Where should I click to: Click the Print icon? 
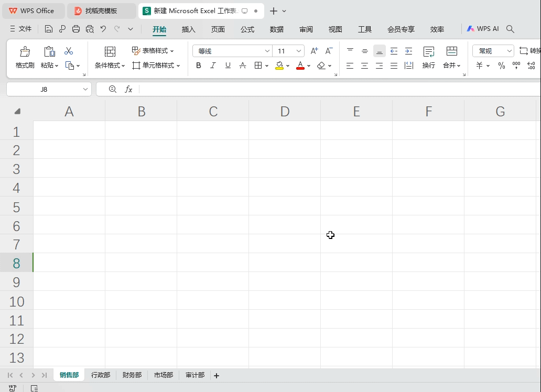tap(76, 29)
